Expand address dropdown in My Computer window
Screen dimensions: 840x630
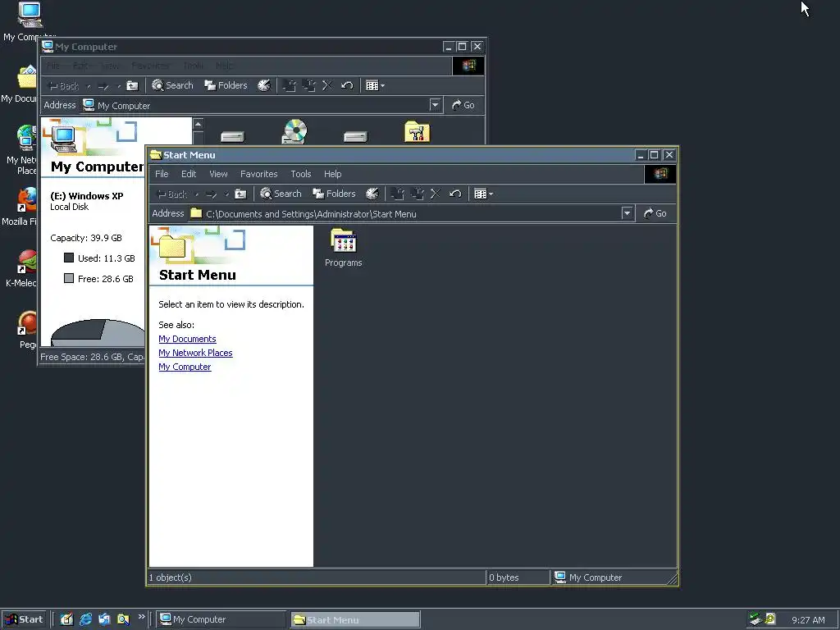435,104
